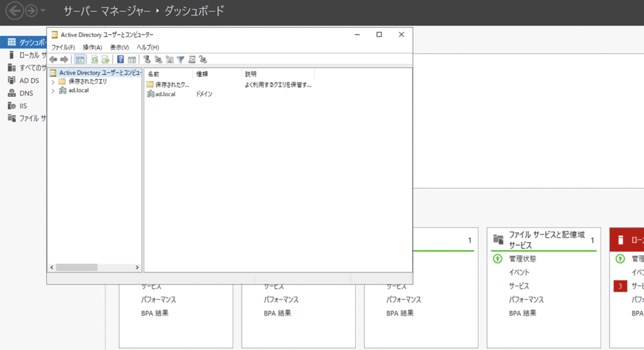
Task: Click the Active Directory window title bar icon
Action: point(55,35)
